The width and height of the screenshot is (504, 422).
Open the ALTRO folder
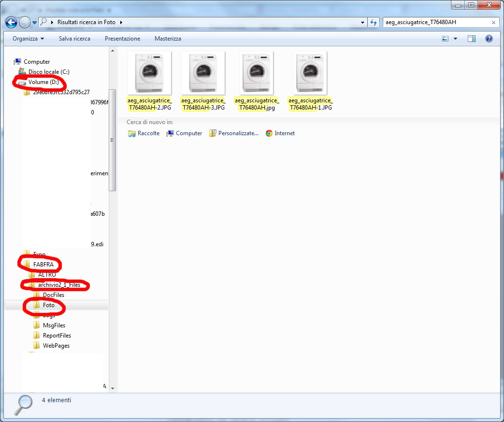coord(47,275)
